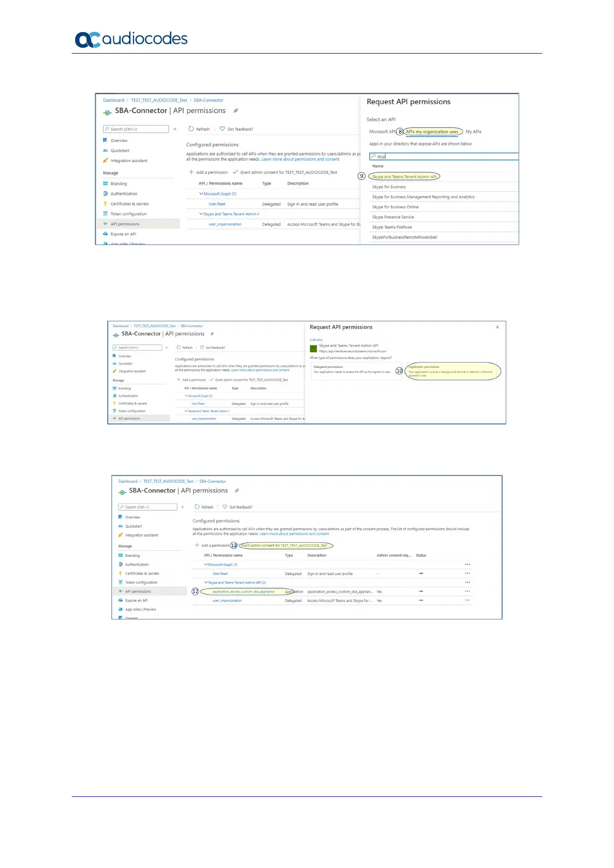Viewport: 614px width, 868px height.
Task: Click the Status column header in the third screenshot
Action: (421, 555)
